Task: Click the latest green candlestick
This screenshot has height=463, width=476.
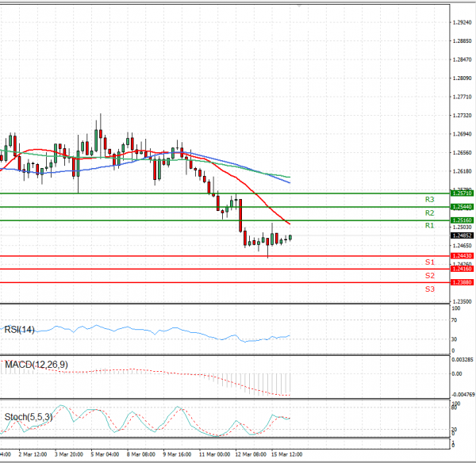Action: click(x=290, y=238)
